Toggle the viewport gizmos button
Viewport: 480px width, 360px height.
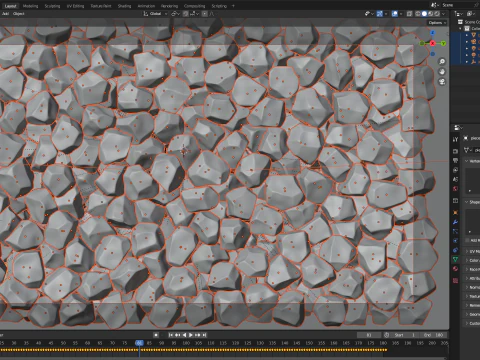coord(379,14)
